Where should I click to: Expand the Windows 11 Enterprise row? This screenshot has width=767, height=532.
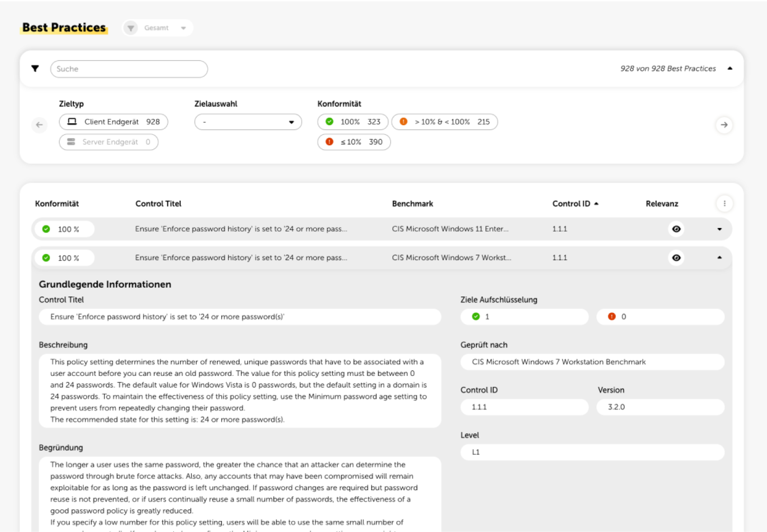click(719, 229)
